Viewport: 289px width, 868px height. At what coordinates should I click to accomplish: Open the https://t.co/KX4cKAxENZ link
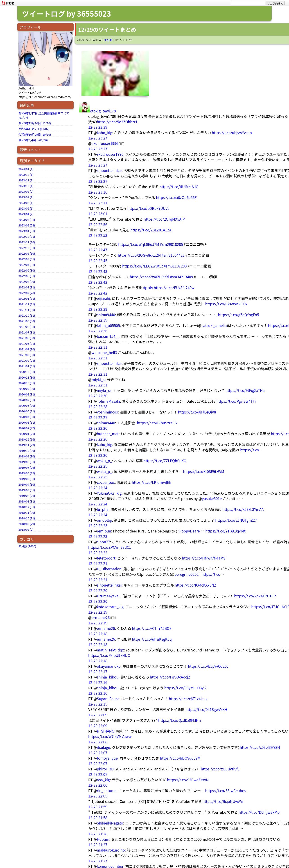[x=195, y=585]
